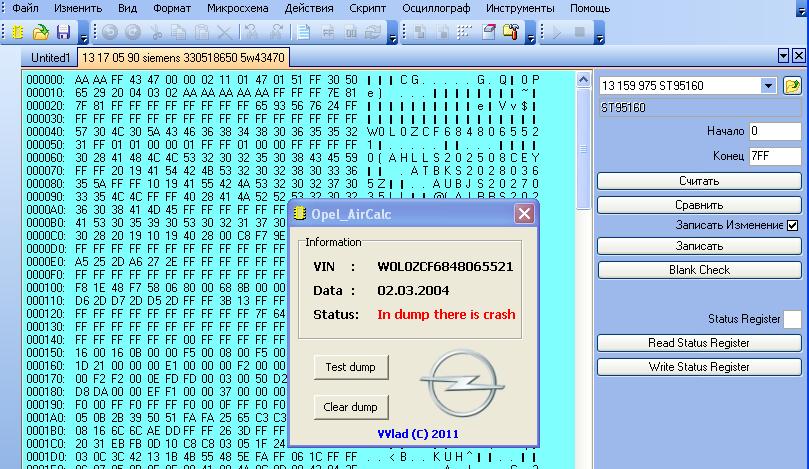
Task: Open the Вид menu
Action: (127, 8)
